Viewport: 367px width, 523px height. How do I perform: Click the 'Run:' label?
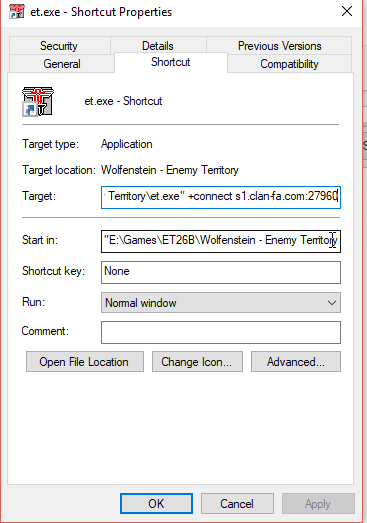33,302
